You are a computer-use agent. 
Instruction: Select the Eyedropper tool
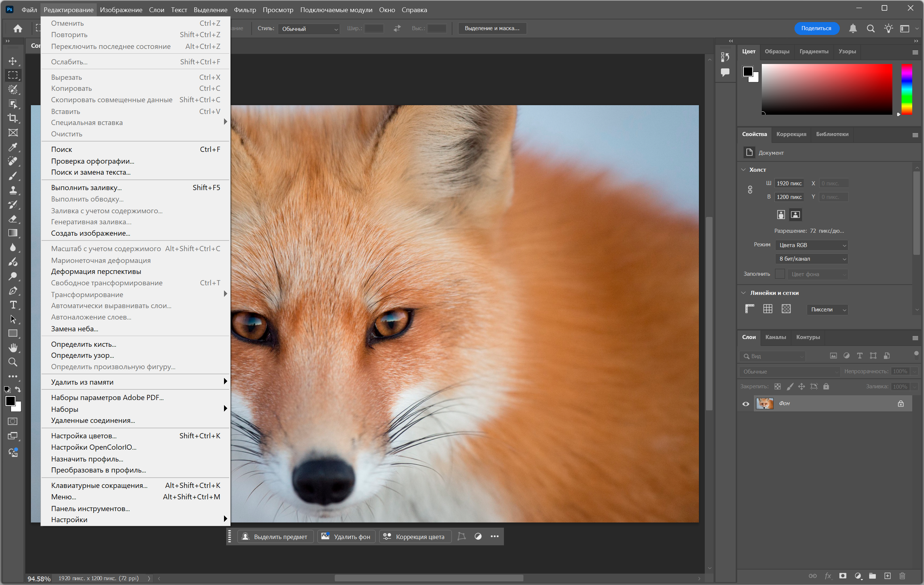(13, 147)
